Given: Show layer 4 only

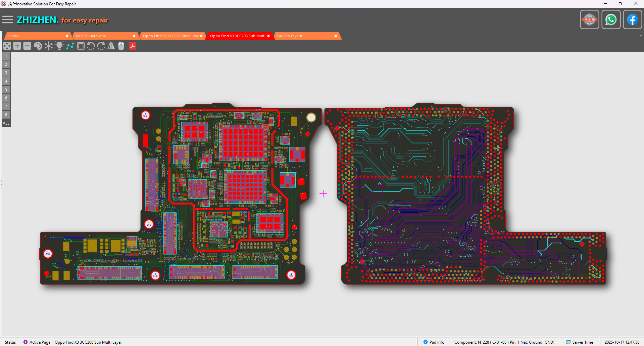Looking at the screenshot, I should [x=6, y=81].
